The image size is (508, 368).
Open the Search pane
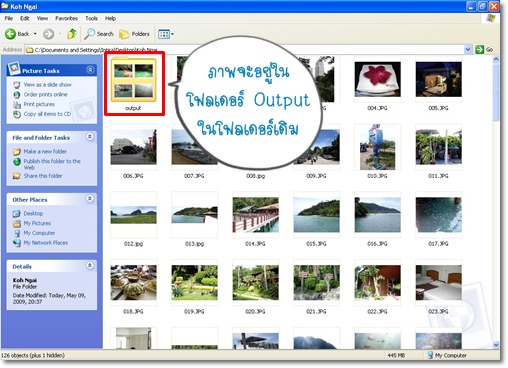pos(99,34)
